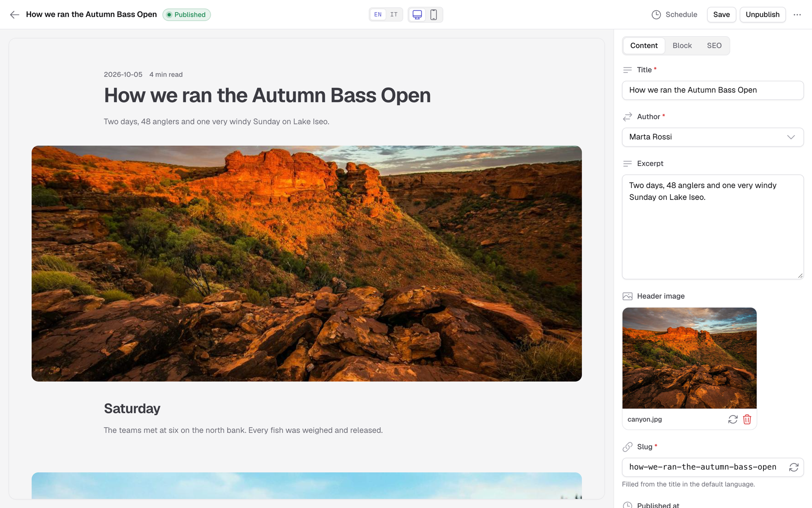812x508 pixels.
Task: Switch to the Block tab
Action: (x=682, y=46)
